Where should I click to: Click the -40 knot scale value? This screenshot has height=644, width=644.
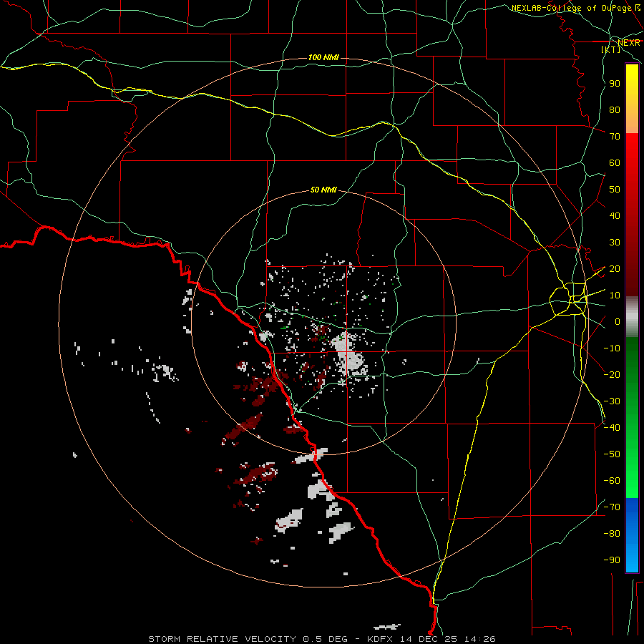612,428
